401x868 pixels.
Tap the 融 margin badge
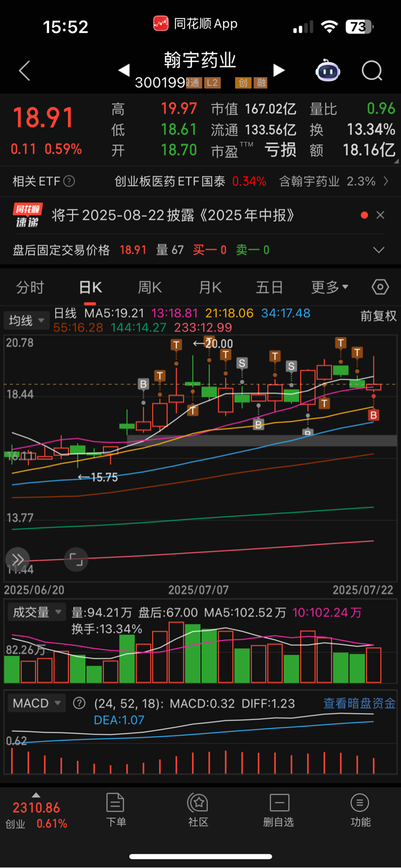(261, 82)
